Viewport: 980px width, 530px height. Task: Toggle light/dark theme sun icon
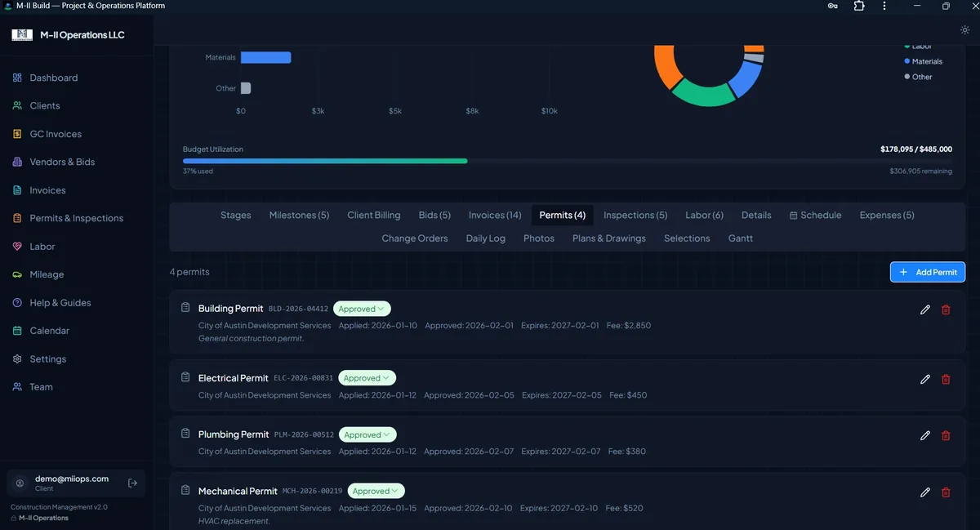[x=964, y=29]
